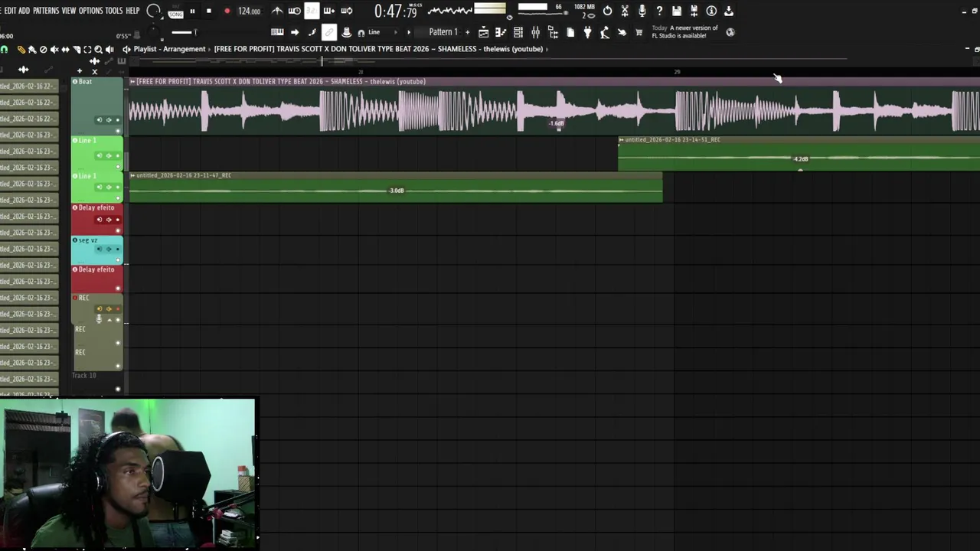Click microphone icon on REC track

pyautogui.click(x=100, y=318)
